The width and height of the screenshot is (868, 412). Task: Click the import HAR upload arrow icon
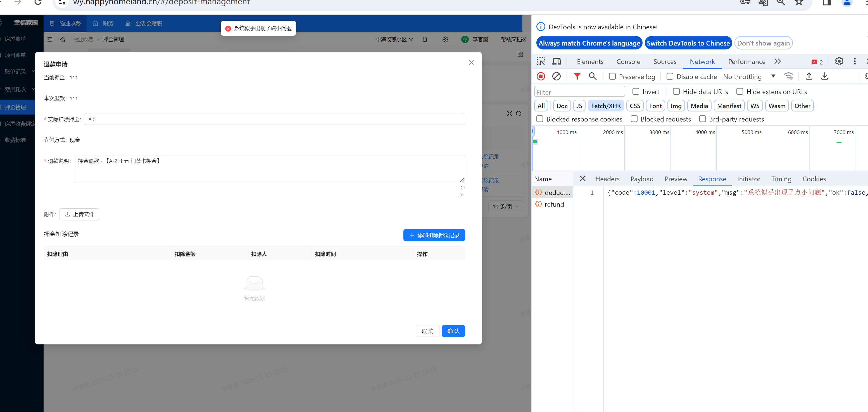[809, 77]
